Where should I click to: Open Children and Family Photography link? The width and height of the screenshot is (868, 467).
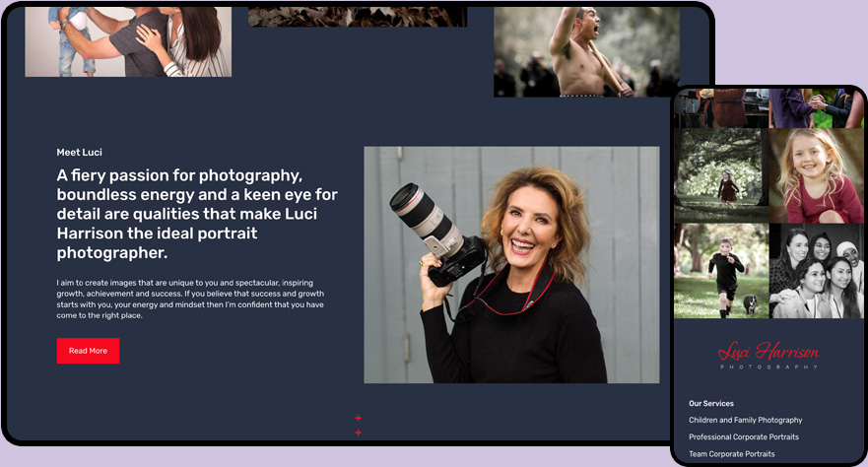point(745,420)
